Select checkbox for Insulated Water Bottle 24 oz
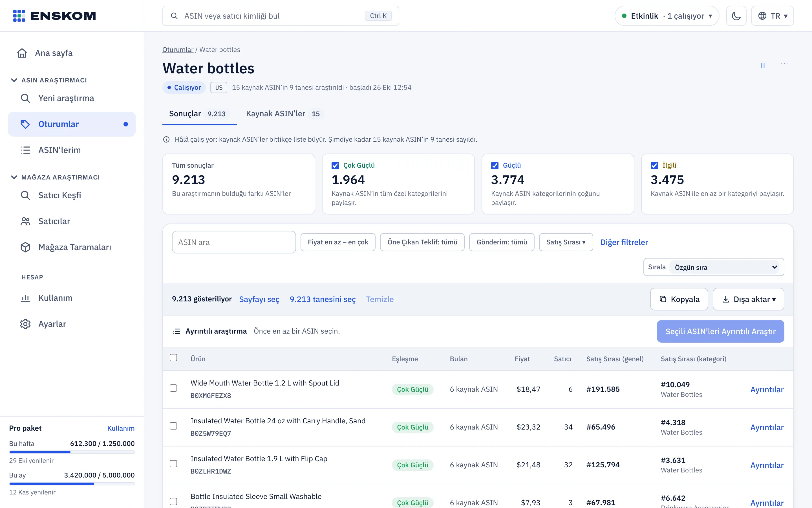Screen dimensions: 812x508 point(173,426)
